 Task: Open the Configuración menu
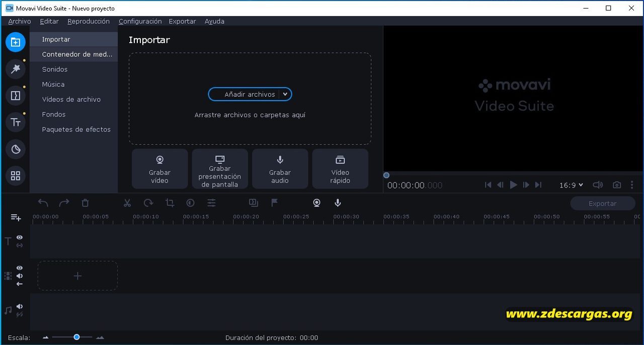point(140,21)
